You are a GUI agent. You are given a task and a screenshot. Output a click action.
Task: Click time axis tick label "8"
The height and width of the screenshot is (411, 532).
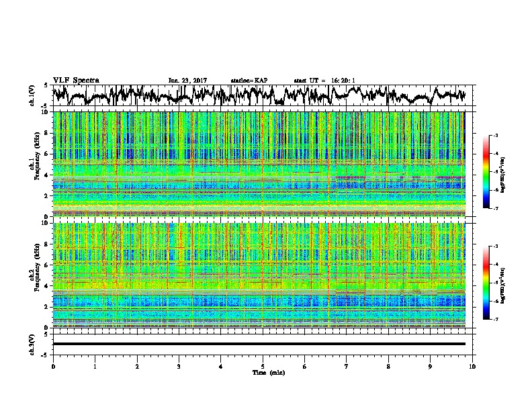388,367
